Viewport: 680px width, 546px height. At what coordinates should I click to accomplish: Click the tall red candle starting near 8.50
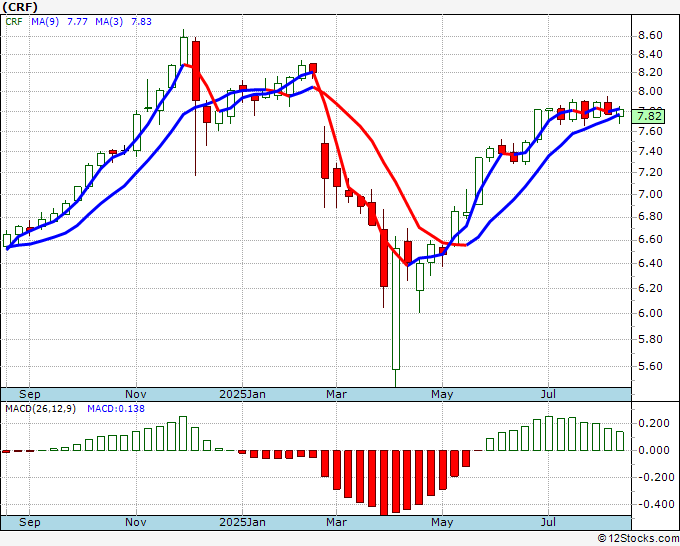196,71
